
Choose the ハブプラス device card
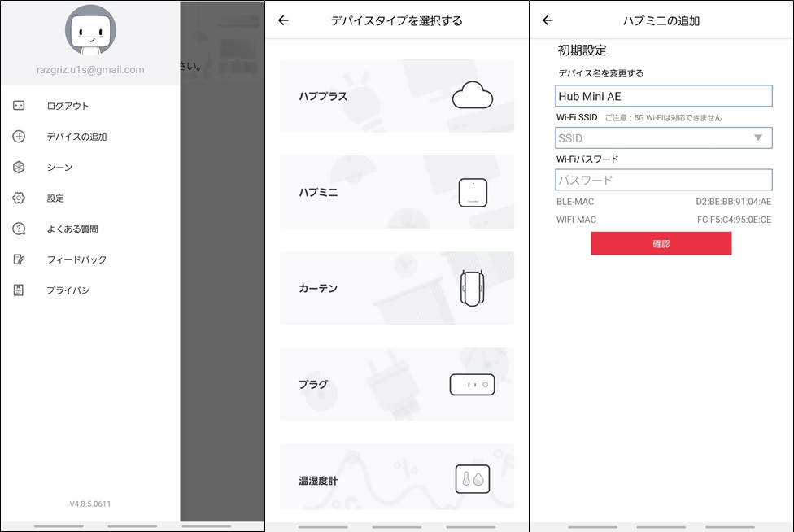coord(397,96)
